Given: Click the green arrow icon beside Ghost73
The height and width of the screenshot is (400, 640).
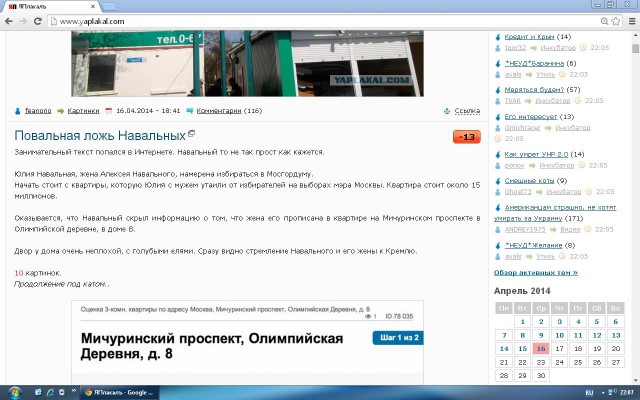Looking at the screenshot, I should pyautogui.click(x=539, y=191).
